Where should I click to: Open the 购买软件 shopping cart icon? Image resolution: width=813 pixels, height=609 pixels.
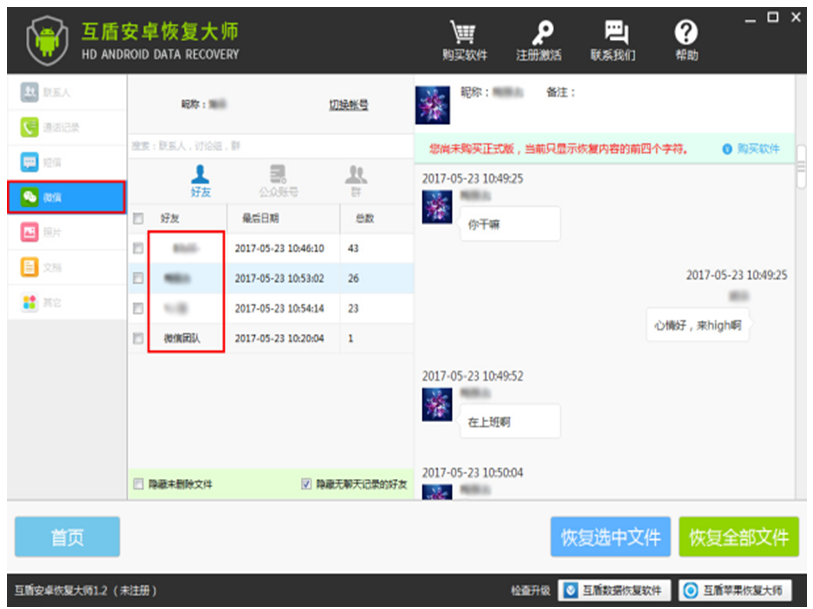pyautogui.click(x=463, y=34)
